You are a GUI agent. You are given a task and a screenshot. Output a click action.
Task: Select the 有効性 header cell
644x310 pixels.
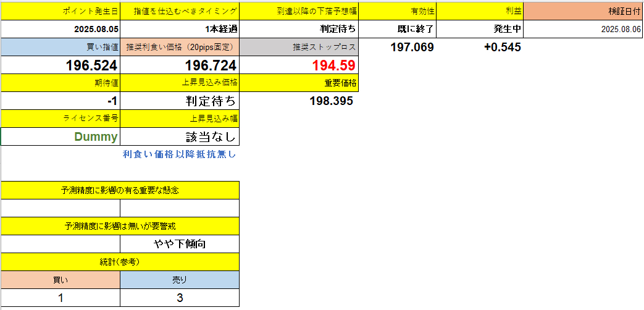tap(398, 11)
